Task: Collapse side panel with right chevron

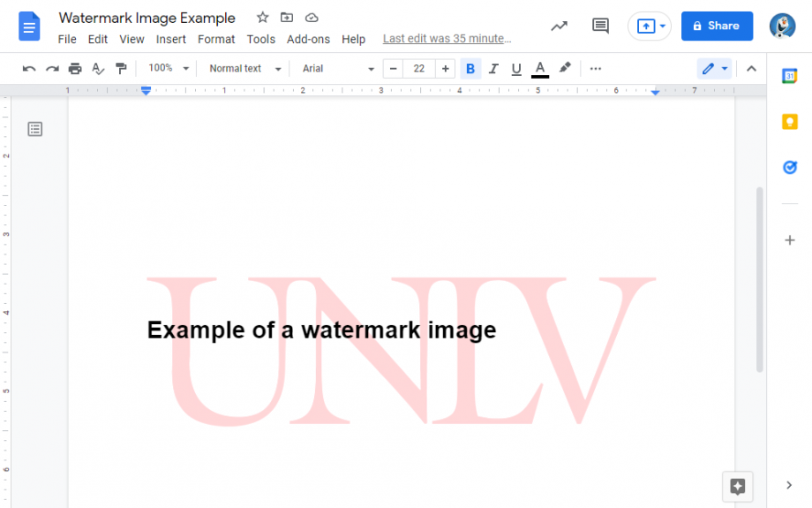Action: coord(789,485)
